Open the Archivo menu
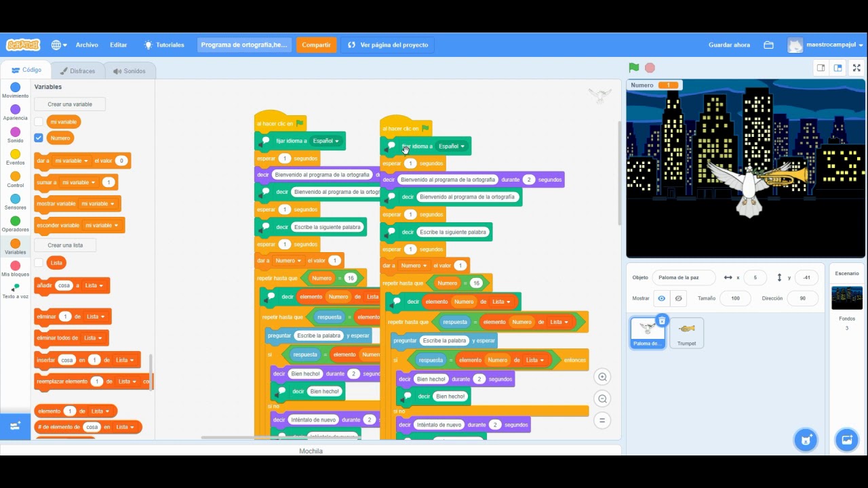This screenshot has width=868, height=488. (x=87, y=45)
